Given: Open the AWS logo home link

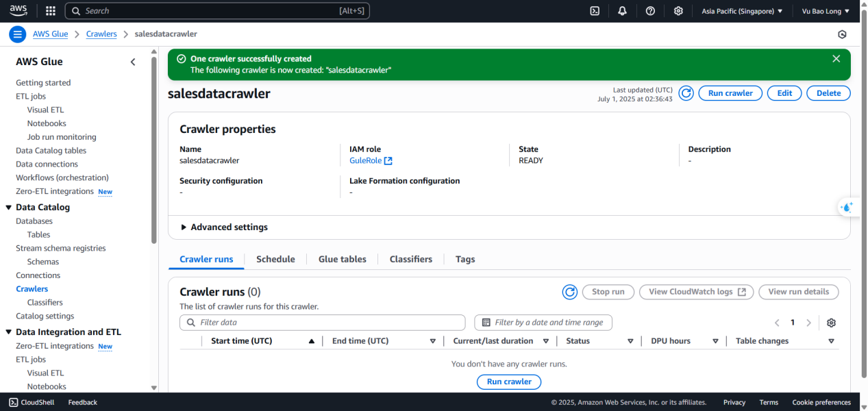Looking at the screenshot, I should [x=18, y=10].
